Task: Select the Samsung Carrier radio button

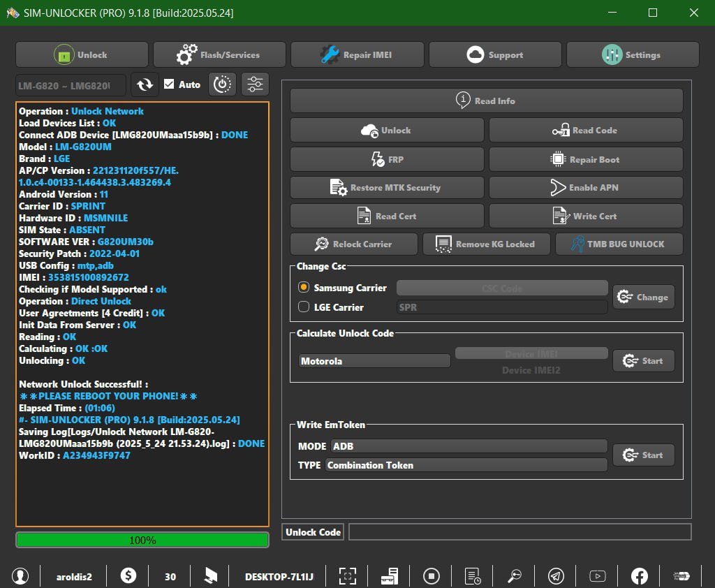Action: 304,288
